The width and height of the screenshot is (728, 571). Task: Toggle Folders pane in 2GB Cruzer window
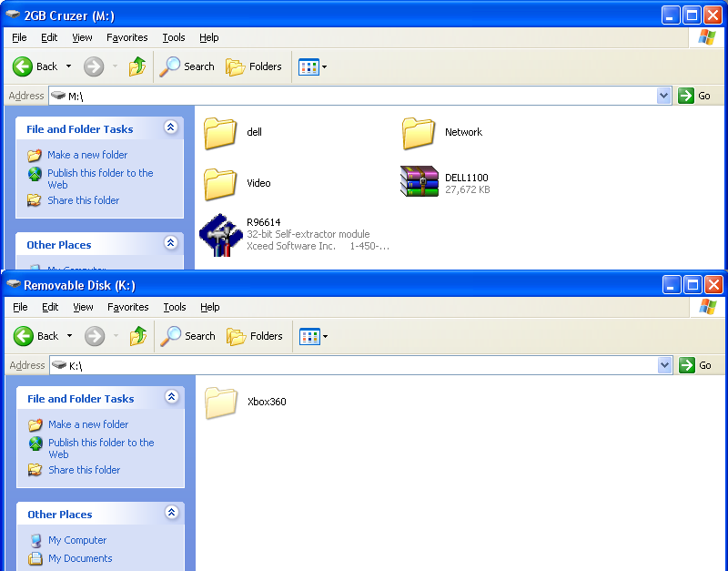(x=254, y=66)
